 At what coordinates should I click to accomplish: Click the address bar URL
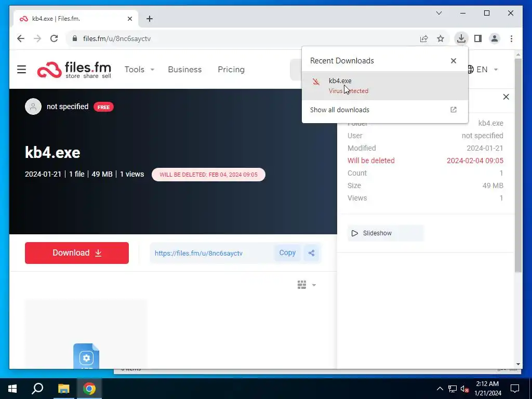click(117, 38)
